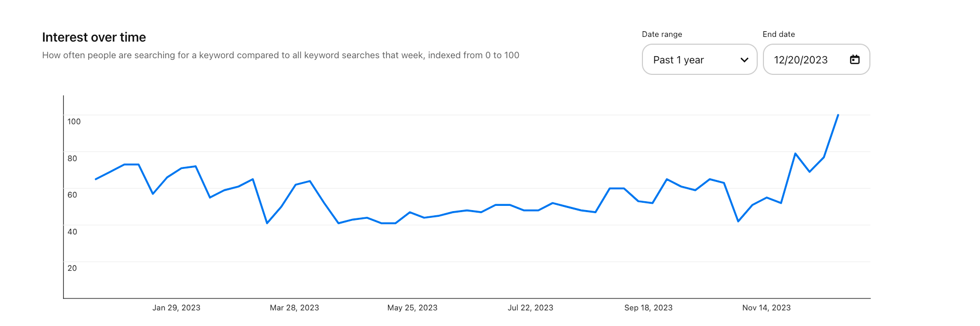The height and width of the screenshot is (326, 980).
Task: Click the "End date" label
Action: coord(778,34)
